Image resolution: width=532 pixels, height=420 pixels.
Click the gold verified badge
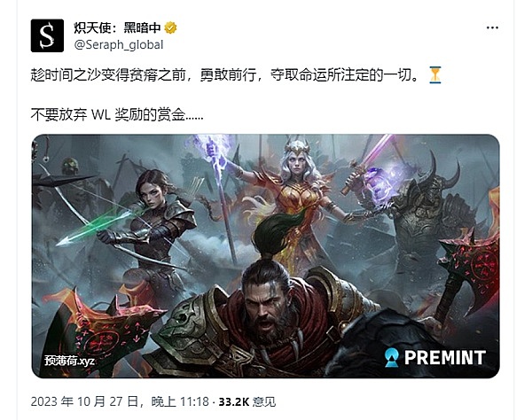point(170,27)
